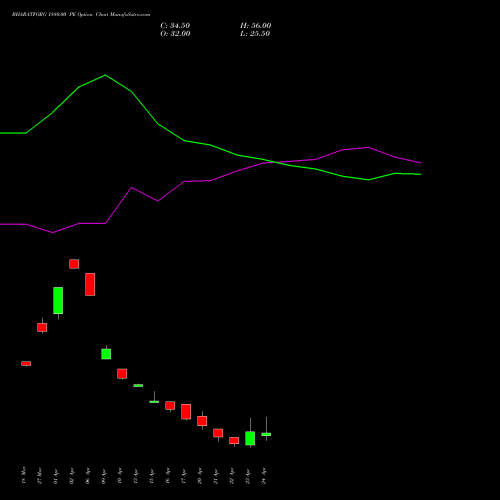The image size is (500, 500).
Task: Click the high value H: 56.00
Action: (x=256, y=26)
